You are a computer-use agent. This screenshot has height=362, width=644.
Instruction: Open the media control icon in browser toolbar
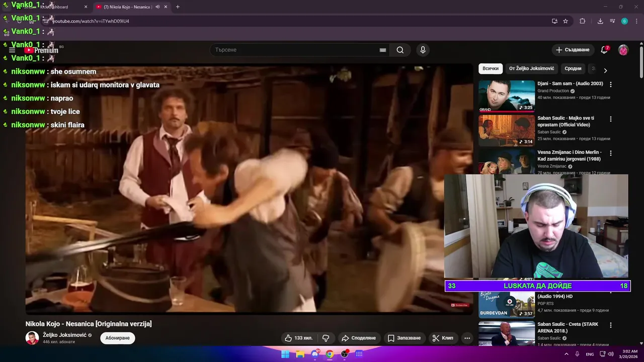(x=612, y=21)
